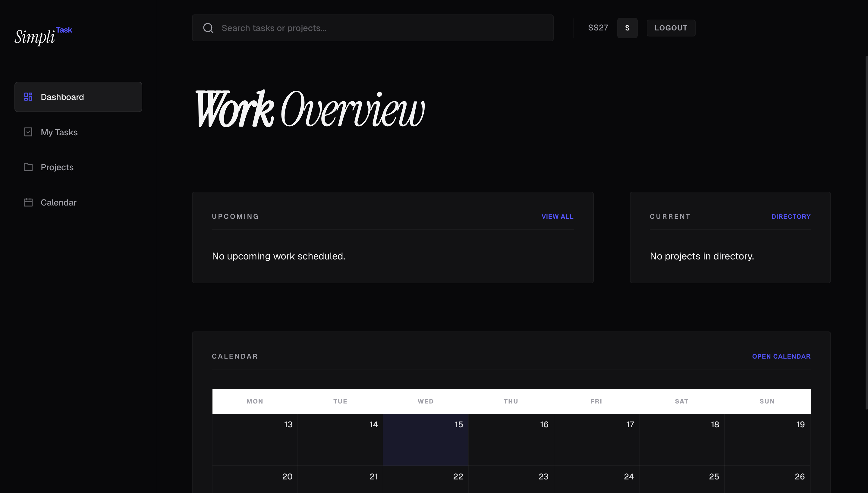868x493 pixels.
Task: Click the My Tasks checkbox icon
Action: tap(28, 132)
